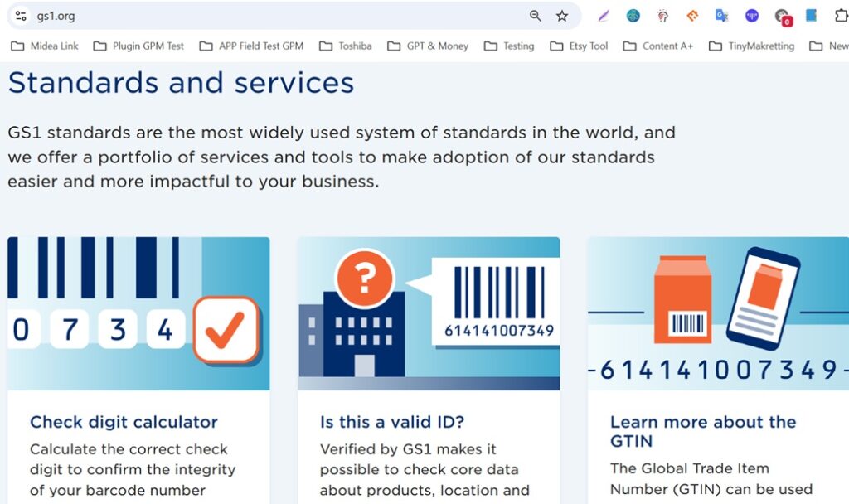Click the orange diamond extension icon
The height and width of the screenshot is (504, 849).
click(692, 16)
